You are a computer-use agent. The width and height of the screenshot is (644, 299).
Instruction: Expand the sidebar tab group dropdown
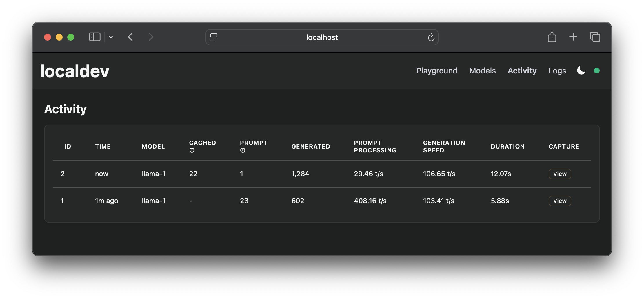click(x=111, y=37)
